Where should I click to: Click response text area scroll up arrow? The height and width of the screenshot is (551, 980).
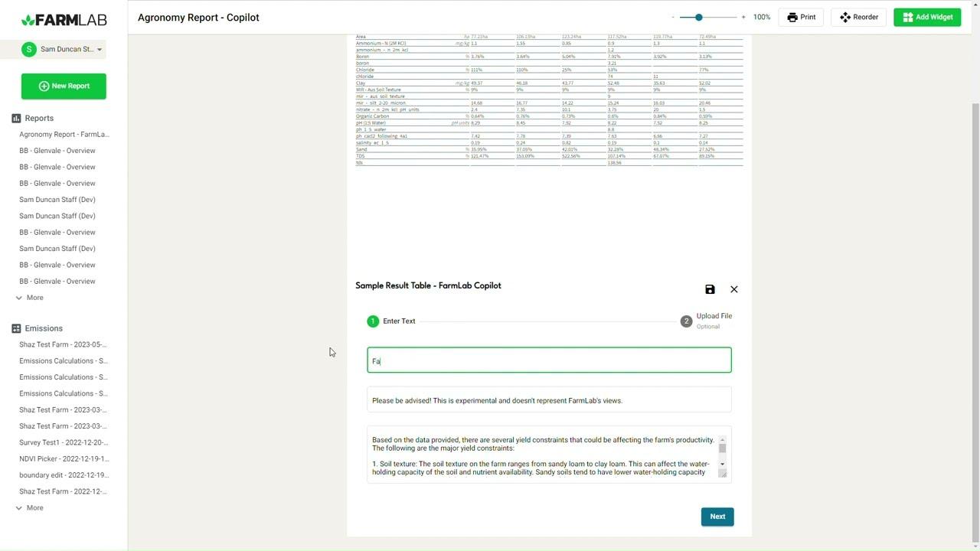722,441
